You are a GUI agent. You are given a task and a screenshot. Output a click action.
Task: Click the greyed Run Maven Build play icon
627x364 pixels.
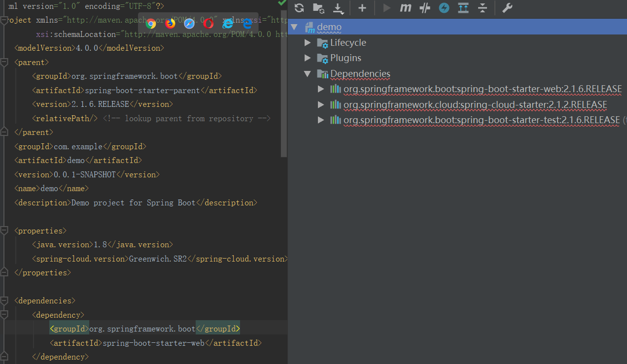coord(387,8)
